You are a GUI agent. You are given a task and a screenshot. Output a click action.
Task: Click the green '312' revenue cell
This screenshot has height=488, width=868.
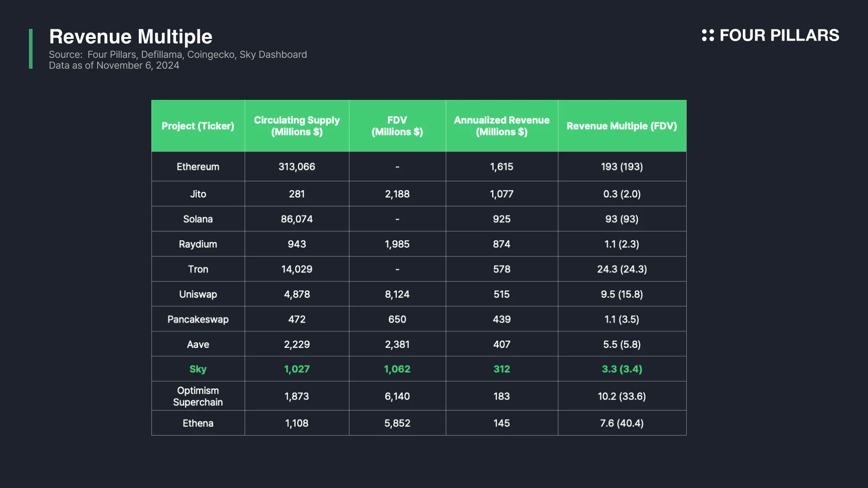[x=502, y=369]
